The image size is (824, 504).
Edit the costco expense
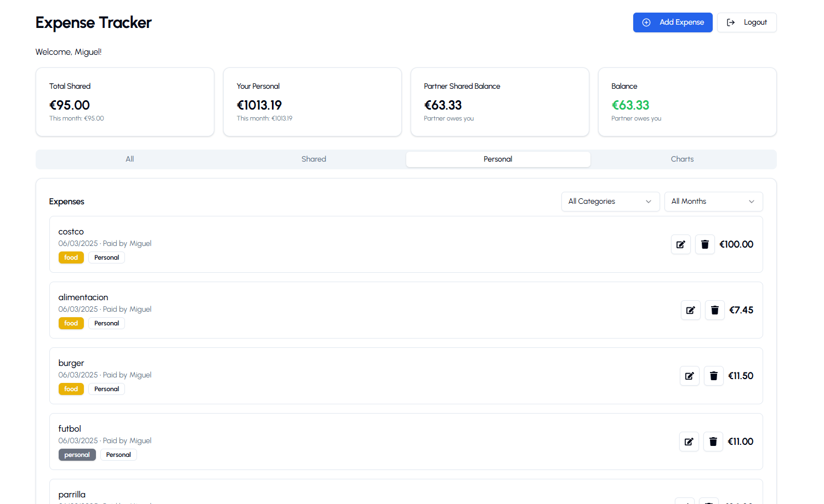tap(681, 244)
